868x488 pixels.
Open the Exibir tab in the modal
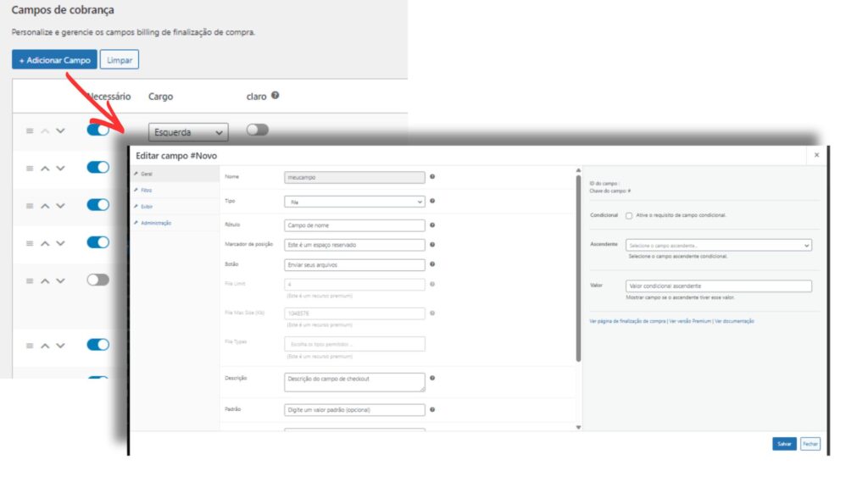[146, 206]
